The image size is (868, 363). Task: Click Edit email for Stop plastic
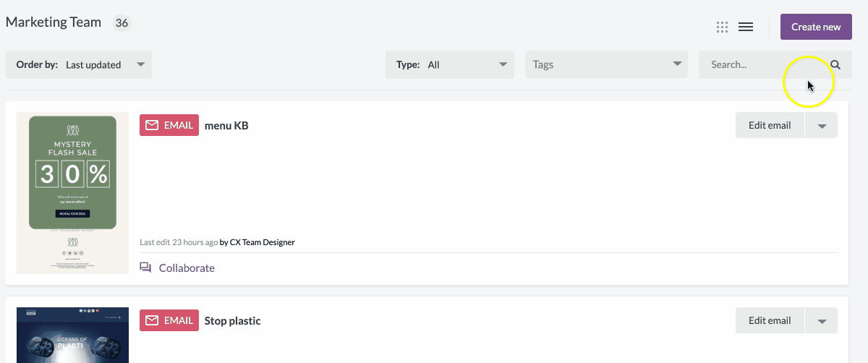click(770, 320)
